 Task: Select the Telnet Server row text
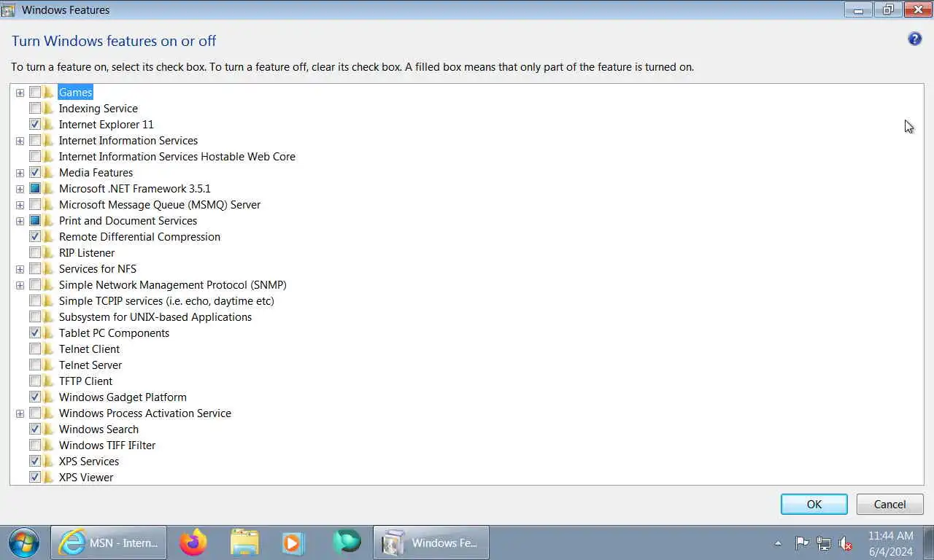tap(90, 365)
